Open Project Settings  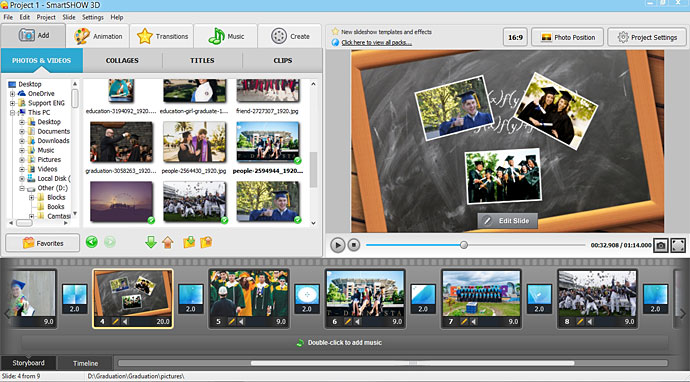[x=647, y=37]
